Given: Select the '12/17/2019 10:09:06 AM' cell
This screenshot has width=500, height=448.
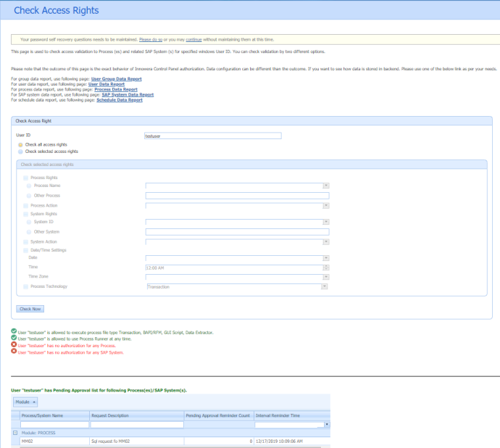Looking at the screenshot, I should 292,441.
